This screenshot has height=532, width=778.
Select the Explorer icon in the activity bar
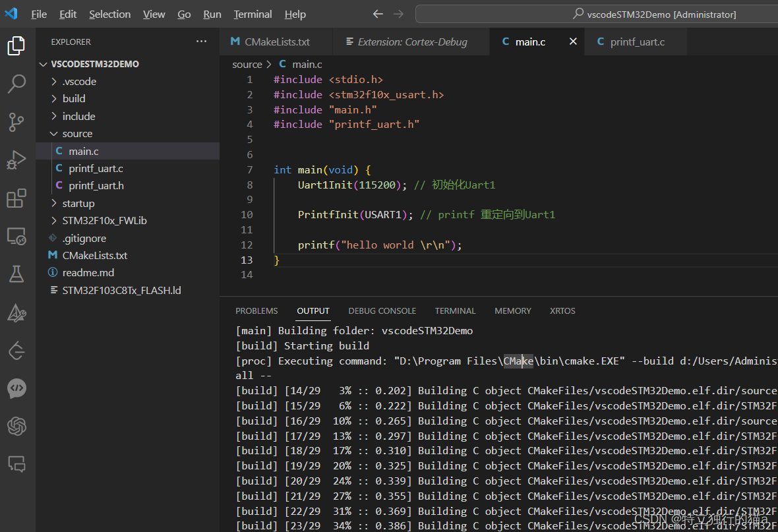[16, 45]
